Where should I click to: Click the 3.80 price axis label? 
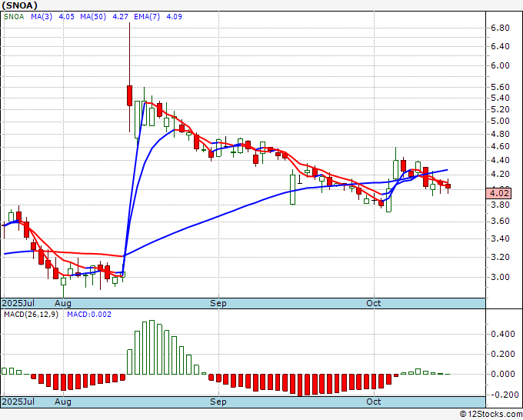coord(501,205)
